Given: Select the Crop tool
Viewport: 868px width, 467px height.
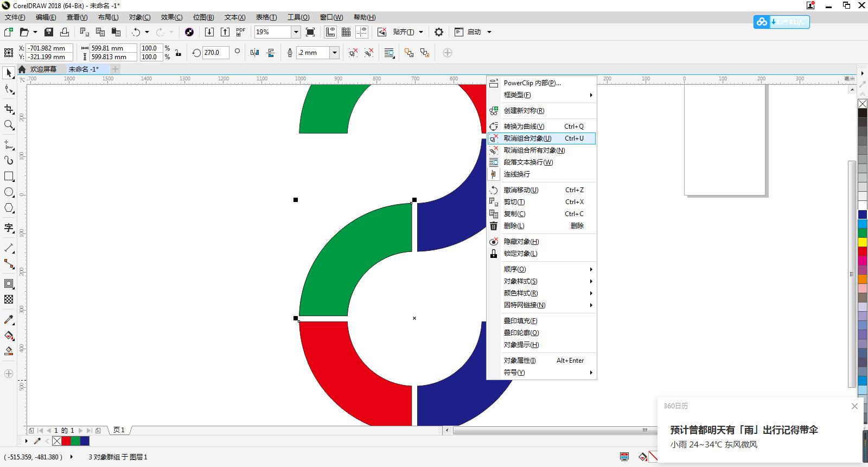Looking at the screenshot, I should 9,109.
